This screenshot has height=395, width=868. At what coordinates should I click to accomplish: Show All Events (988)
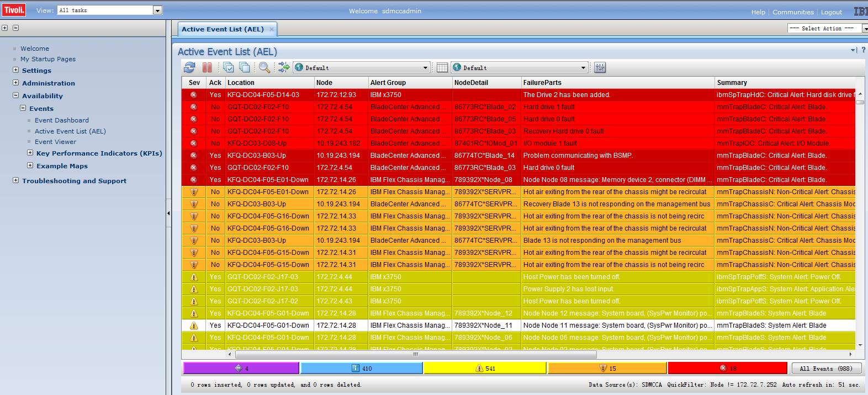coord(826,368)
